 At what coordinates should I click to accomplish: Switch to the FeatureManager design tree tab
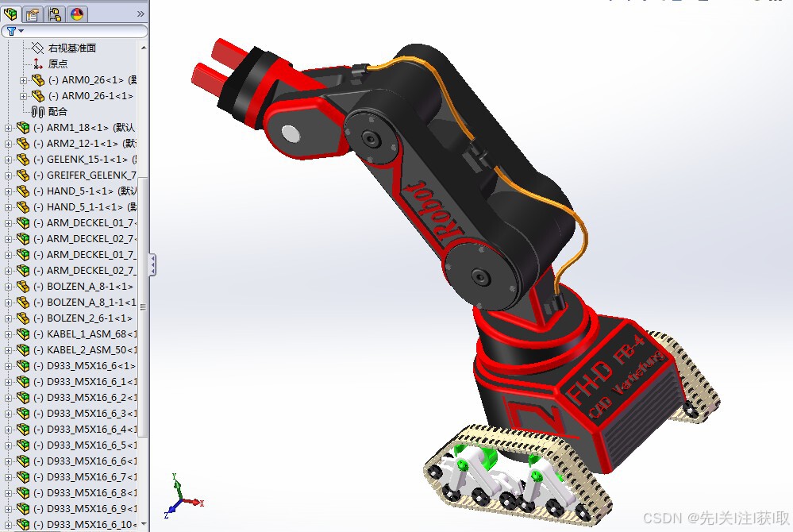click(x=10, y=13)
